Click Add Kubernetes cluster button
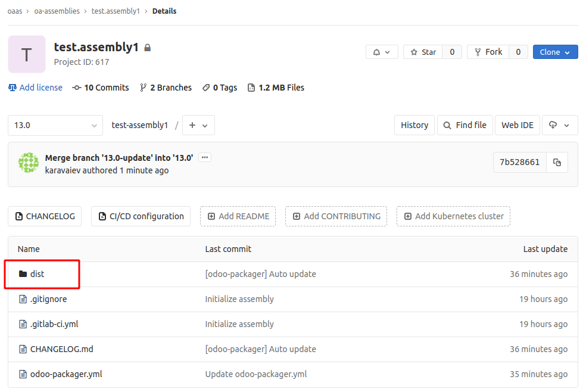The width and height of the screenshot is (583, 392). (453, 216)
